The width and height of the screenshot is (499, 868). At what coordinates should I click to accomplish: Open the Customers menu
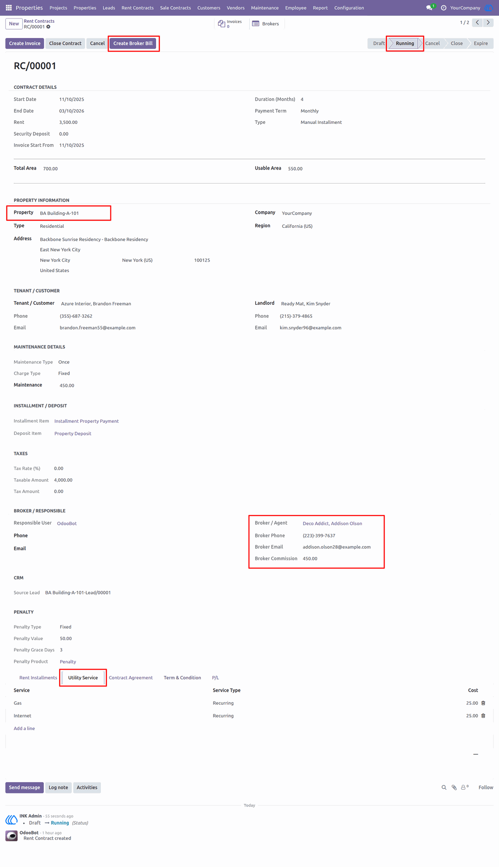209,8
